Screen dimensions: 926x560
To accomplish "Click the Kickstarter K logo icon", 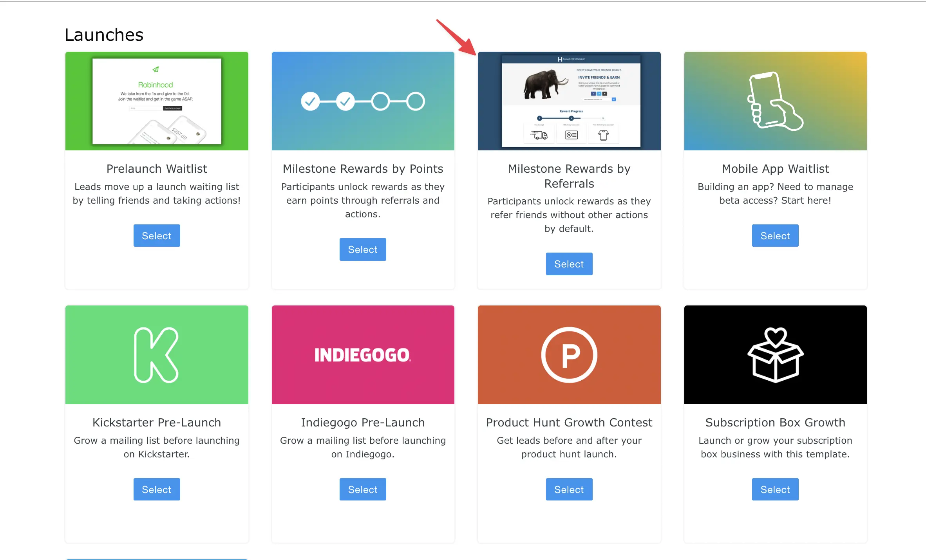I will pos(156,355).
